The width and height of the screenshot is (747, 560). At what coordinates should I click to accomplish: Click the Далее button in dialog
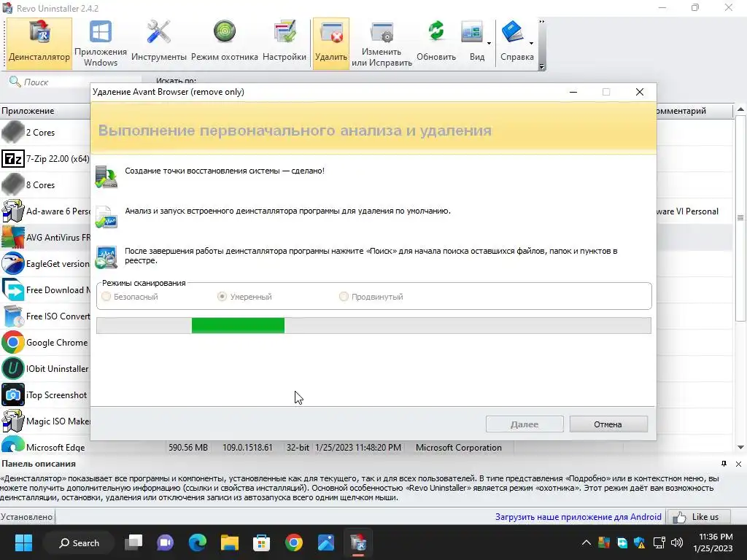pos(525,424)
